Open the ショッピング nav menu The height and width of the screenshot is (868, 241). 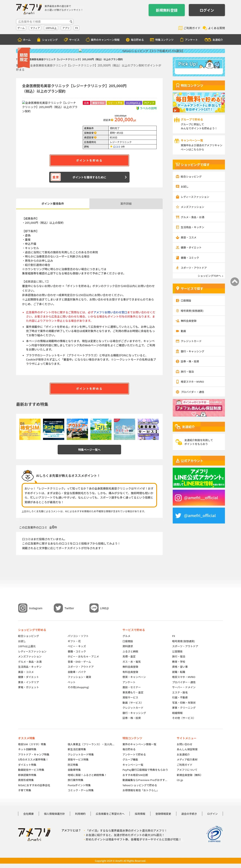click(x=47, y=40)
